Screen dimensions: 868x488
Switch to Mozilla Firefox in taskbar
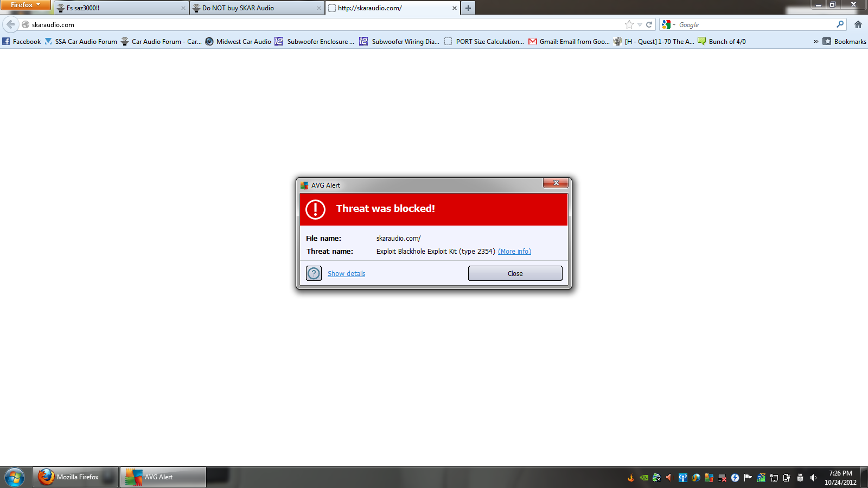click(75, 477)
